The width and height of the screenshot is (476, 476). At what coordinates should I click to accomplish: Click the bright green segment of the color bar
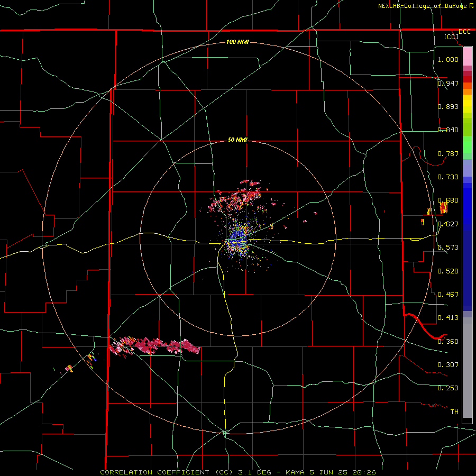pyautogui.click(x=467, y=144)
